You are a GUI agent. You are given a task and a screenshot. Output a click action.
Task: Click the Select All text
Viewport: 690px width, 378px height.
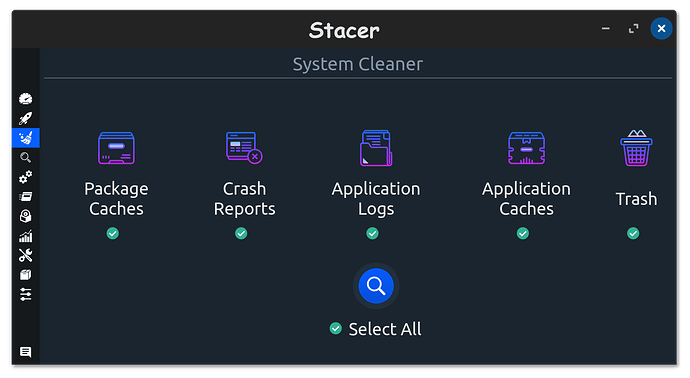pyautogui.click(x=385, y=329)
